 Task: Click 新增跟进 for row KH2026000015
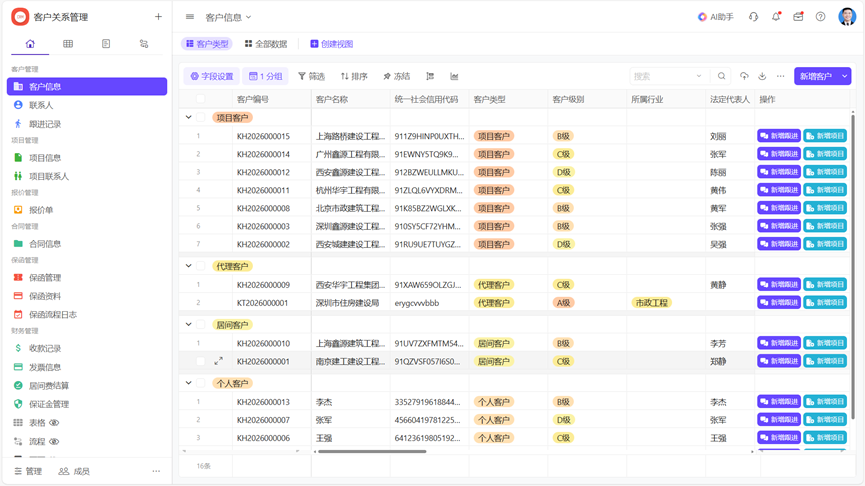(x=778, y=136)
